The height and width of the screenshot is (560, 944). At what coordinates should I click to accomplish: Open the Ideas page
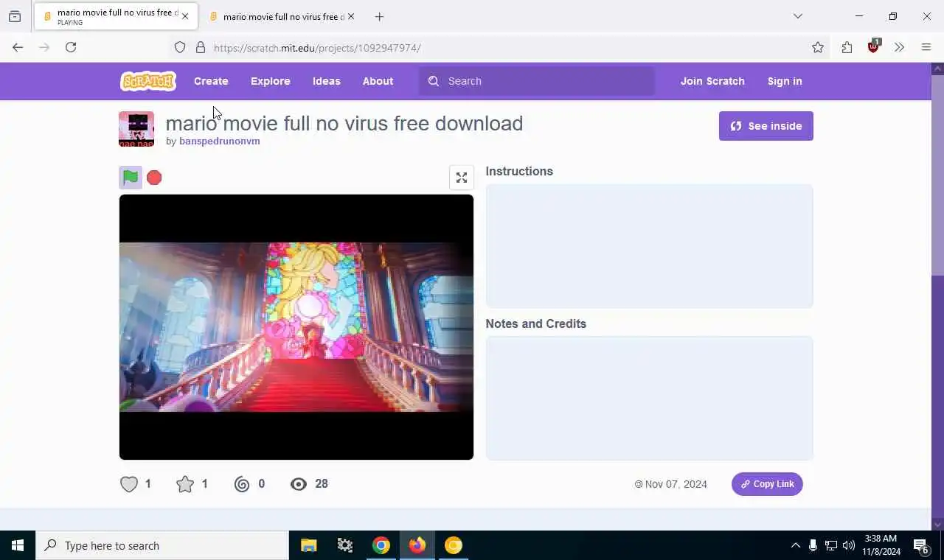pyautogui.click(x=327, y=81)
